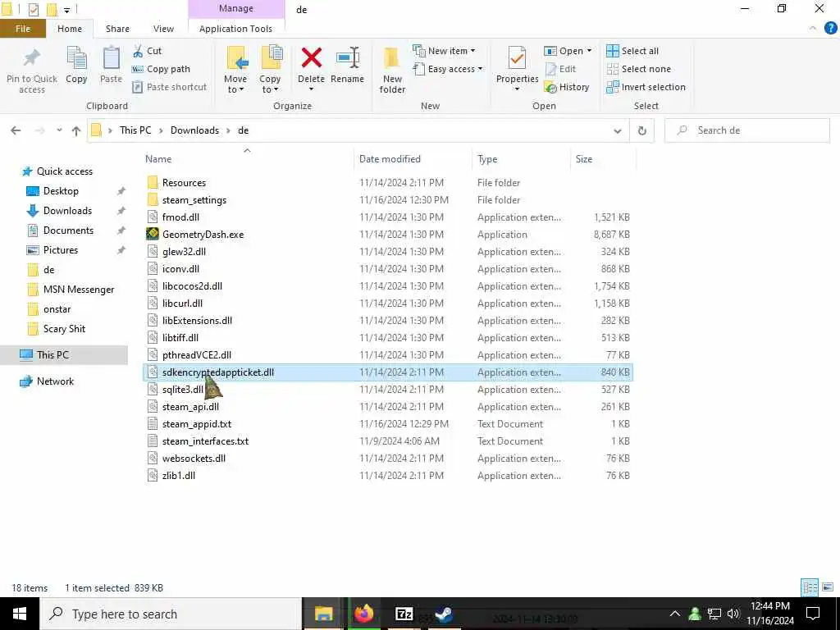Show hidden system tray icons
Image resolution: width=840 pixels, height=630 pixels.
coord(675,614)
